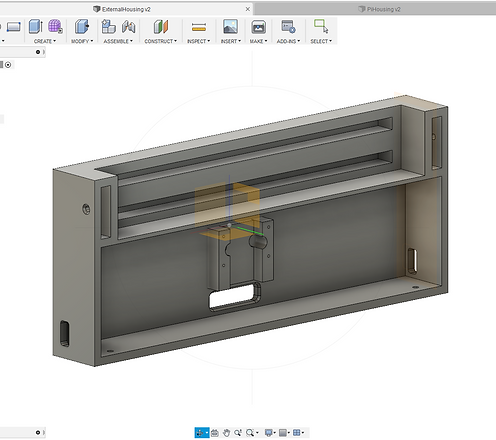The height and width of the screenshot is (440, 496).
Task: Click the Offset Plane construct icon
Action: point(161,27)
